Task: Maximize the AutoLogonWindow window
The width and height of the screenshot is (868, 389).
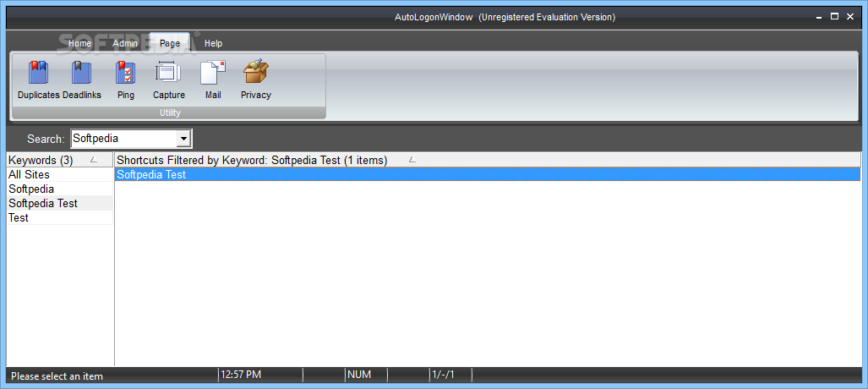Action: [x=834, y=17]
